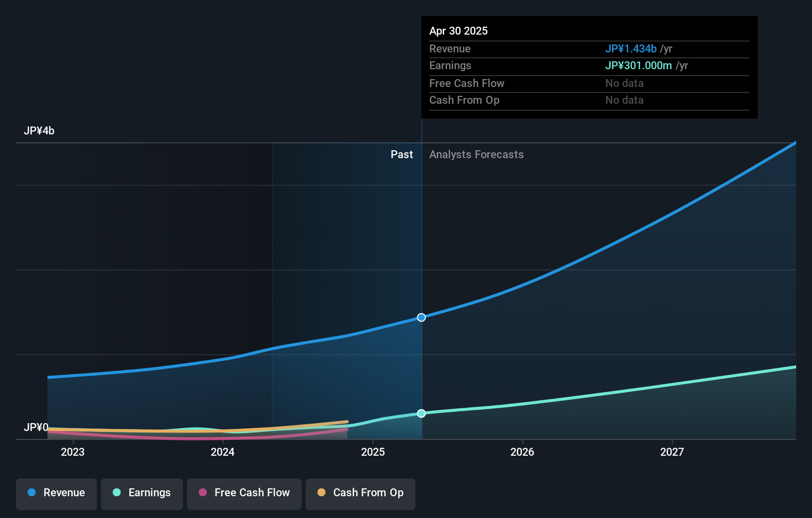The image size is (812, 518).
Task: Click the Free Cash Flow tooltip row label
Action: pyautogui.click(x=467, y=84)
